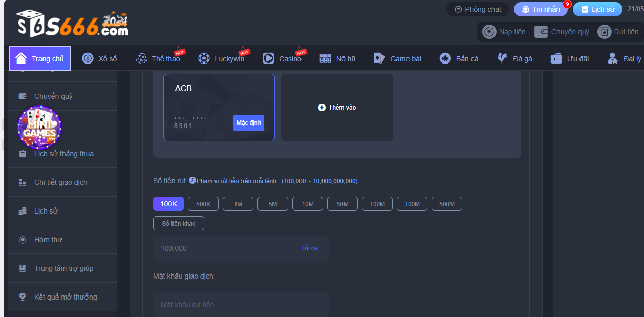Select the 100K amount option
The image size is (644, 317).
168,204
